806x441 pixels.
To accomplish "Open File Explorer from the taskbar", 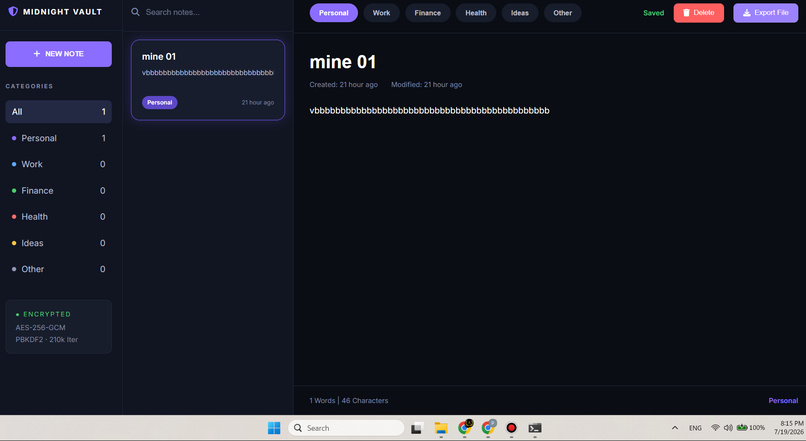I will pyautogui.click(x=441, y=428).
